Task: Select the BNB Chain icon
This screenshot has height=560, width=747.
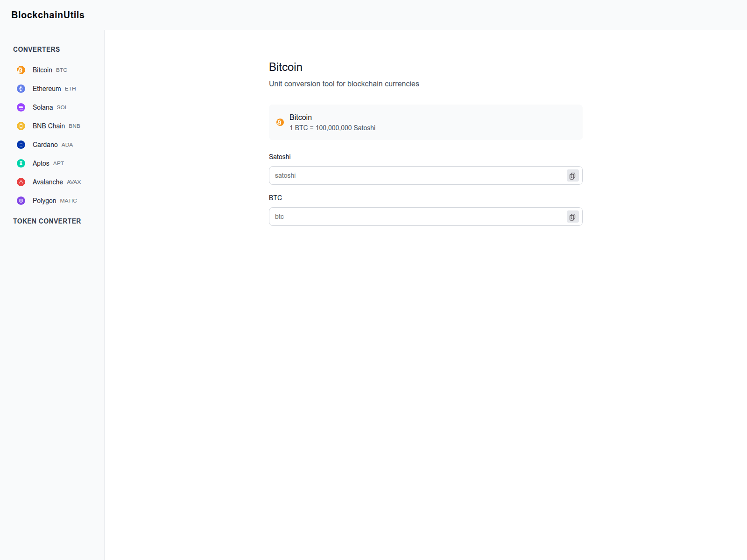Action: (21, 126)
